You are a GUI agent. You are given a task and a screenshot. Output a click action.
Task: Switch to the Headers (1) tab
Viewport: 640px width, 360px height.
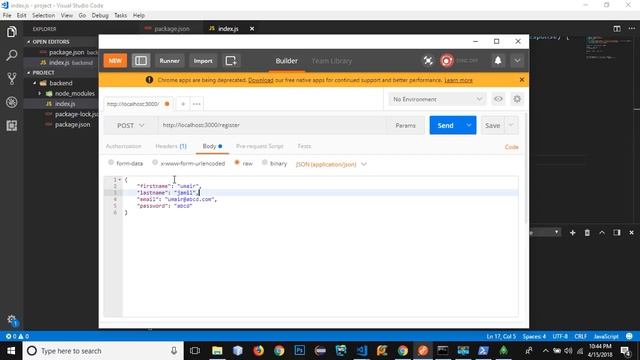171,146
